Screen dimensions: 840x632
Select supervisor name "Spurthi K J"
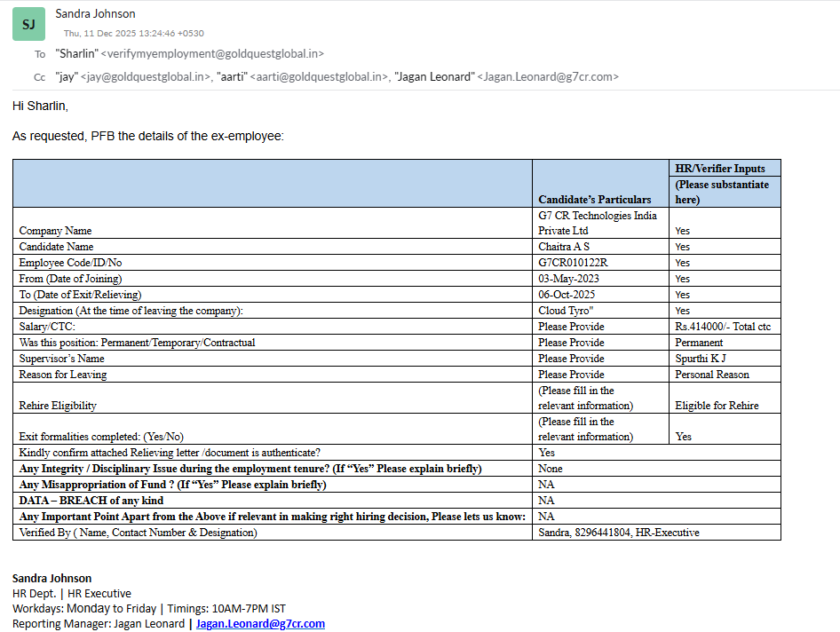tap(701, 359)
